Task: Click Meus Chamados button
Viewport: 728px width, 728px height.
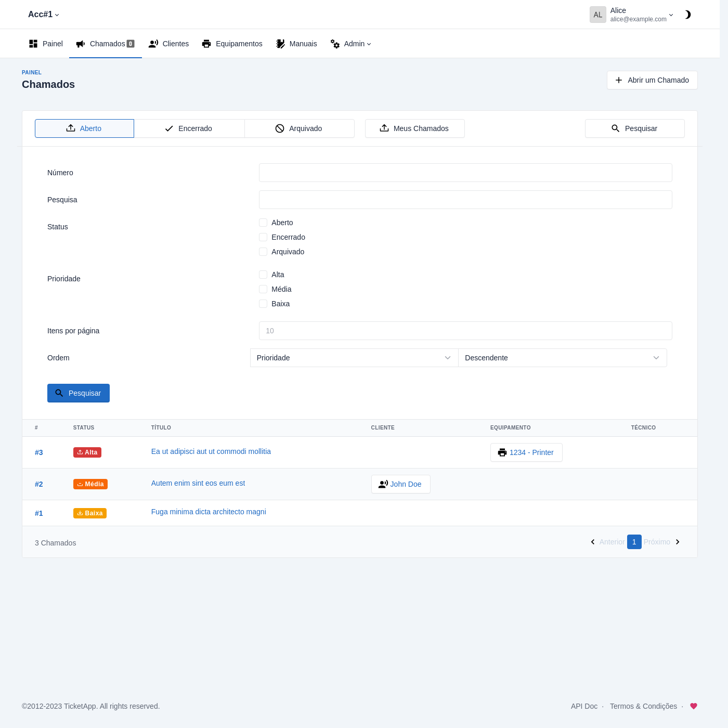Action: pos(415,128)
